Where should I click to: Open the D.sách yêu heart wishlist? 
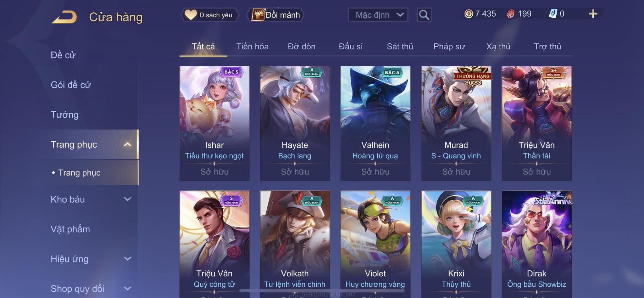[209, 15]
